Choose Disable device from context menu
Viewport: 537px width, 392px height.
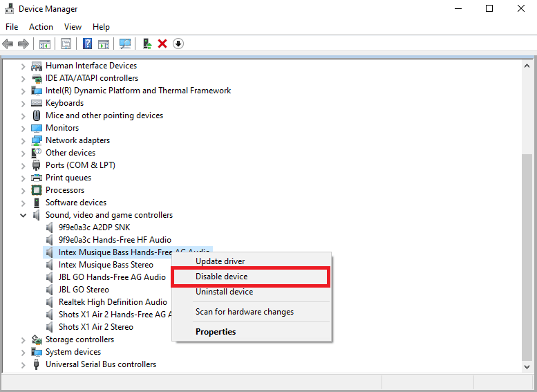click(252, 277)
